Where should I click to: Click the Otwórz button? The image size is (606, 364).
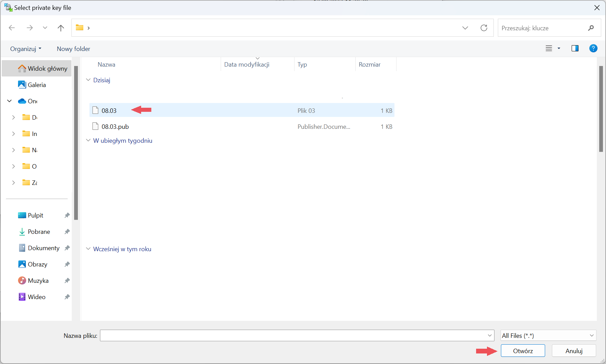click(x=523, y=351)
